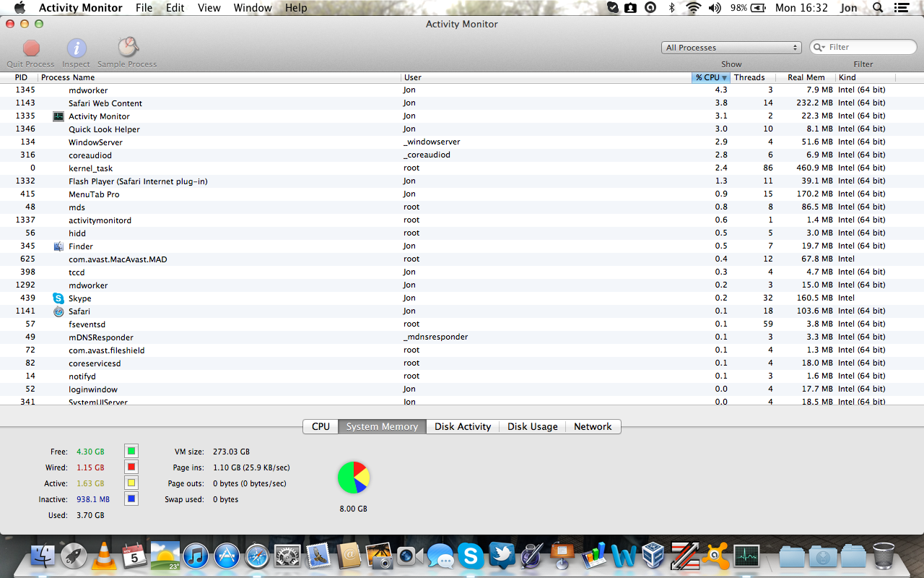Click Activity Monitor icon in the Dock
Screen dimensions: 924x578
(746, 555)
